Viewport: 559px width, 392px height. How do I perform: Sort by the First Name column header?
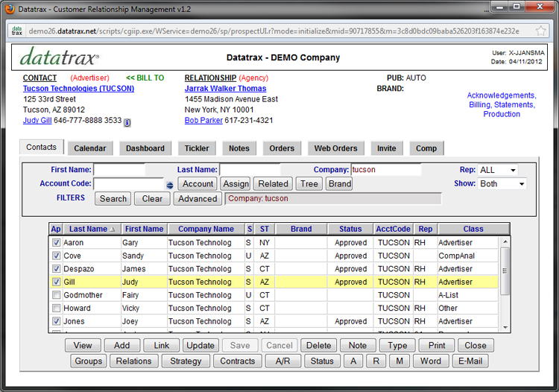pos(145,229)
